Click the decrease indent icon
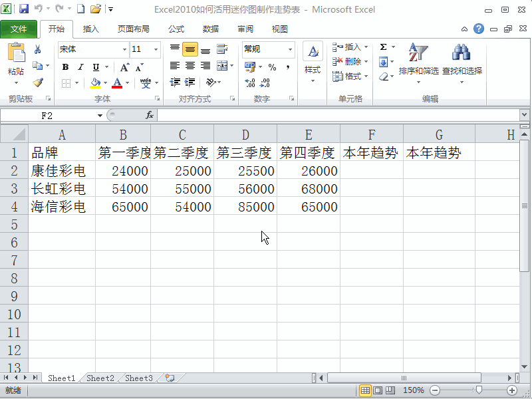 click(175, 82)
